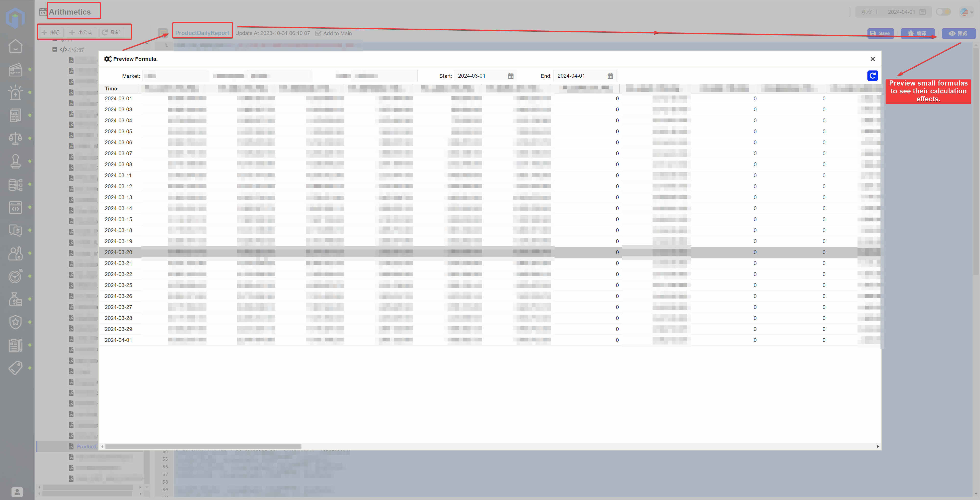Open the ProductDailyReport title link

[202, 33]
